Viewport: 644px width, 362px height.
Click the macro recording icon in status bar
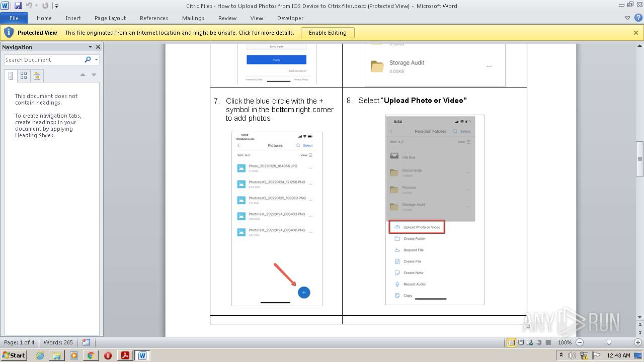[86, 342]
